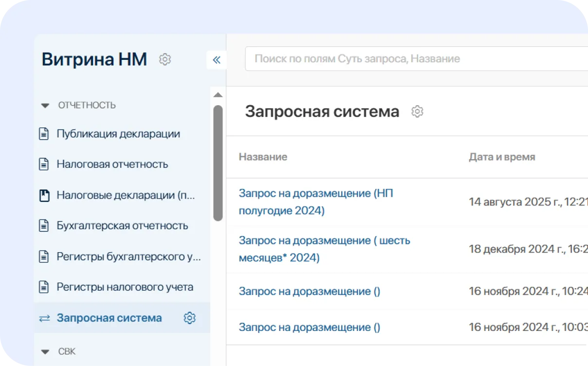
Task: Select the Налоговая отчетность document icon
Action: point(43,165)
